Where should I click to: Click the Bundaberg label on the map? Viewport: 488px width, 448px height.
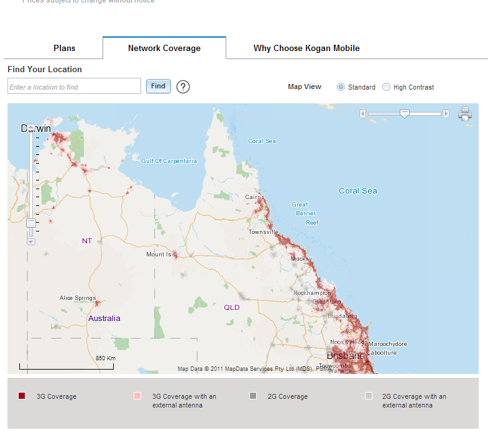(343, 316)
